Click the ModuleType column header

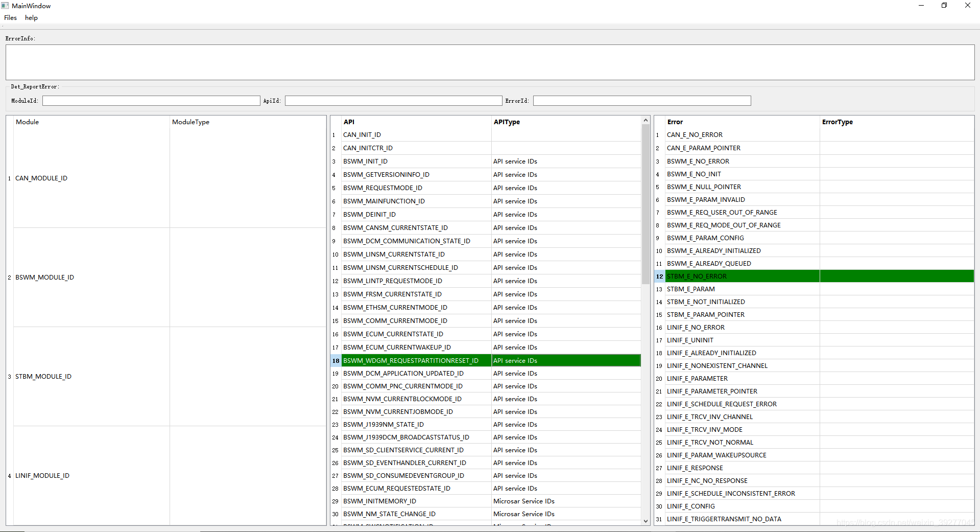point(248,122)
